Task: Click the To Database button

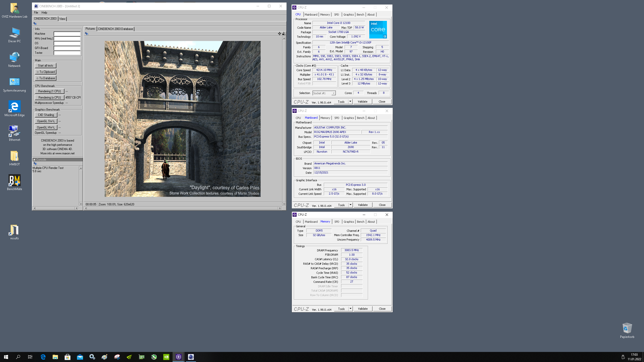Action: coord(46,78)
